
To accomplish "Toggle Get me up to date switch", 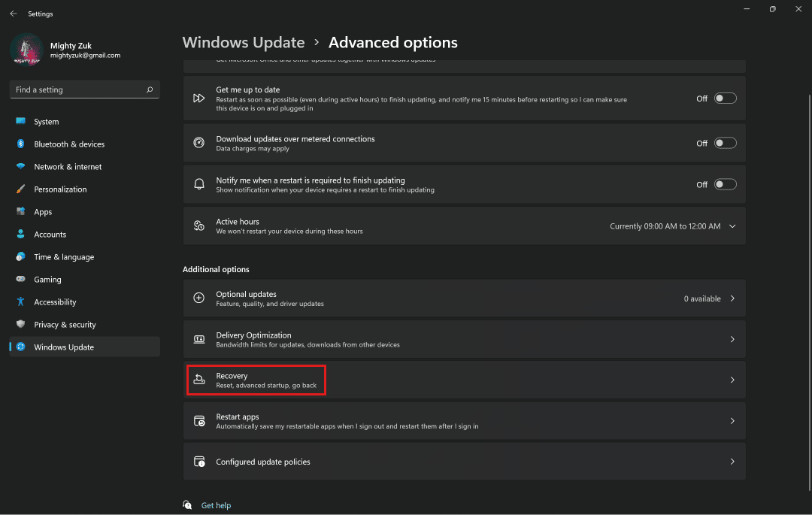I will [x=725, y=98].
